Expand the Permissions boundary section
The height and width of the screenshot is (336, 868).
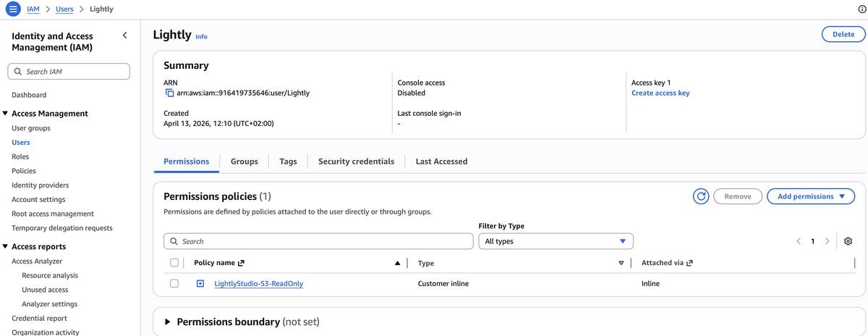[168, 322]
